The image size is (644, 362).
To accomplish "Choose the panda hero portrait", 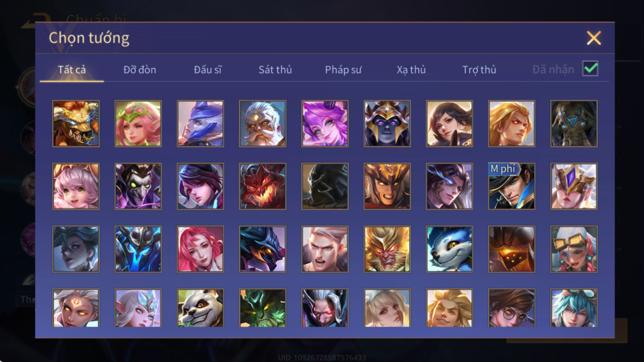I will point(200,308).
